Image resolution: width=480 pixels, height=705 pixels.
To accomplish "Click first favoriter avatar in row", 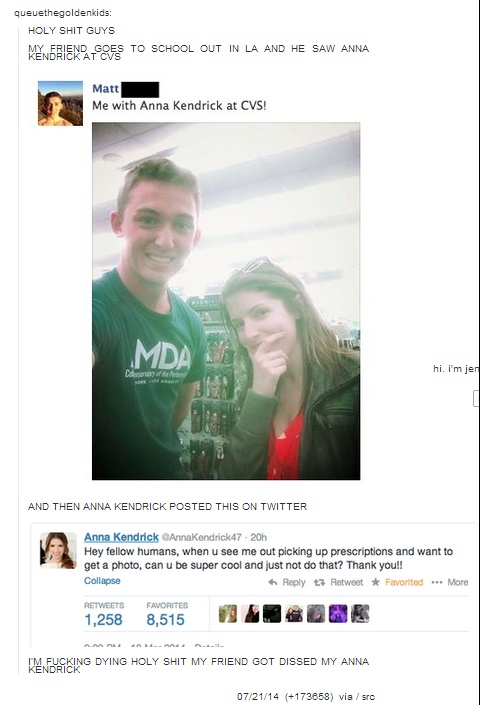I will pyautogui.click(x=228, y=614).
